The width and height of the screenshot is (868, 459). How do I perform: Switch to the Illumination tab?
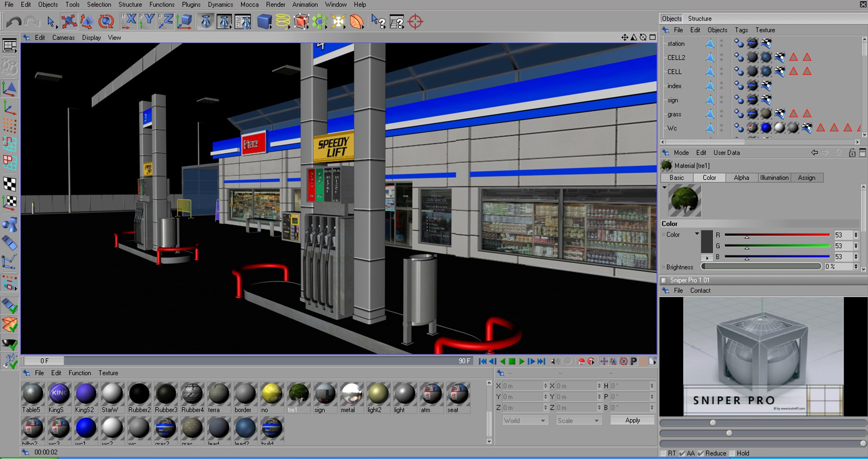[774, 178]
